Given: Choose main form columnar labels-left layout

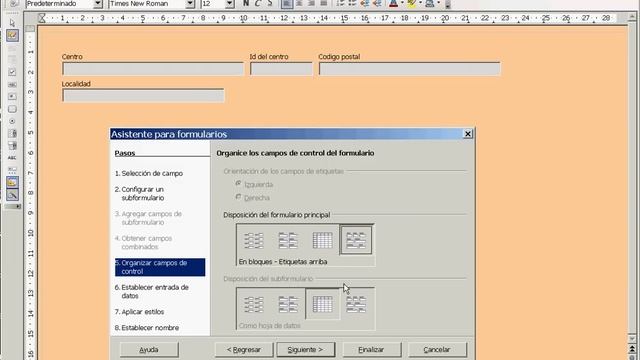Looking at the screenshot, I should point(253,240).
